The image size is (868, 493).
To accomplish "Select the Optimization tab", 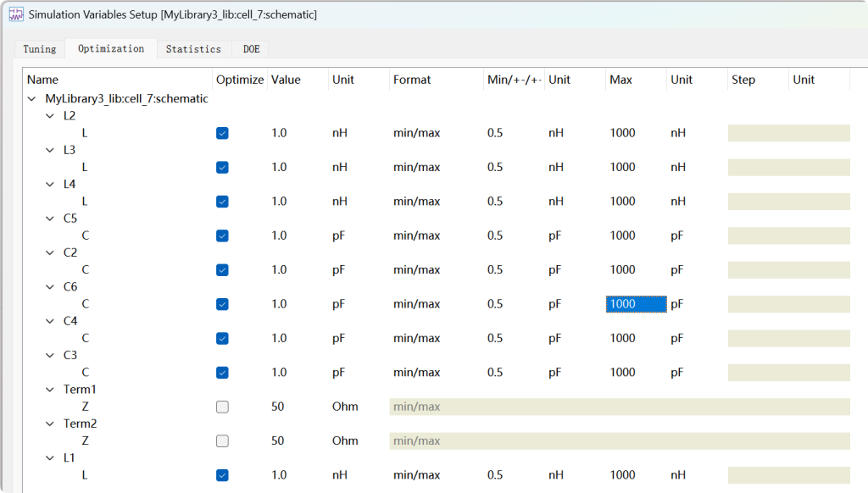I will 111,48.
